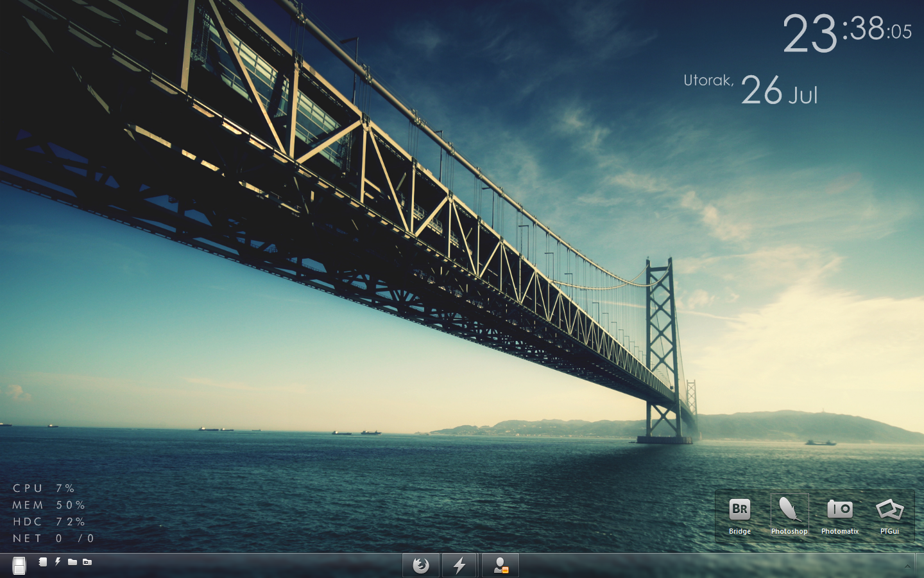Open the folder-with-badge quick launch icon
Viewport: 924px width, 578px height.
[x=87, y=562]
